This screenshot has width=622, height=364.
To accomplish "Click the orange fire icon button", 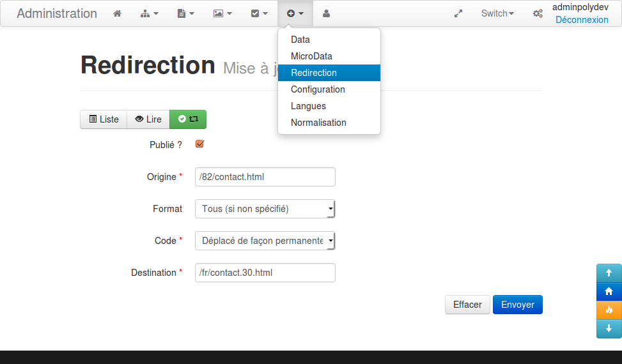I will 609,310.
